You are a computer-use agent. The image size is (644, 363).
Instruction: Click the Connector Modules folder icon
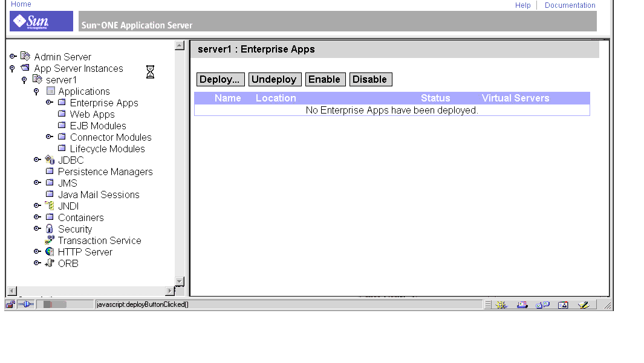(x=62, y=136)
